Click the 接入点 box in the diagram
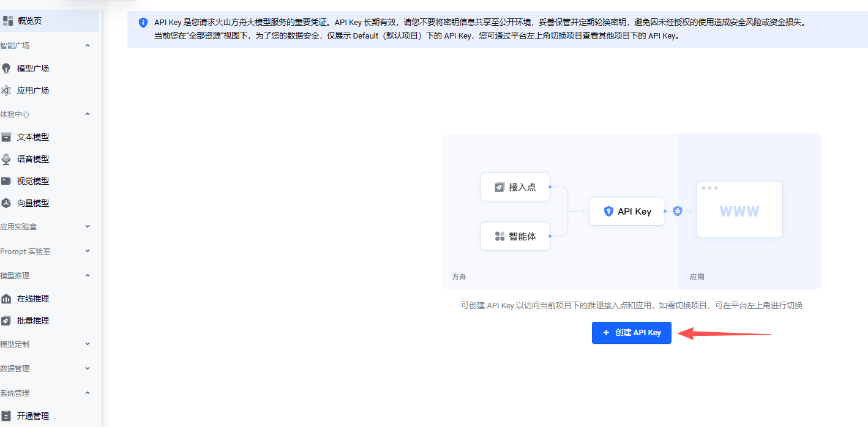Viewport: 868px width, 427px height. point(515,187)
